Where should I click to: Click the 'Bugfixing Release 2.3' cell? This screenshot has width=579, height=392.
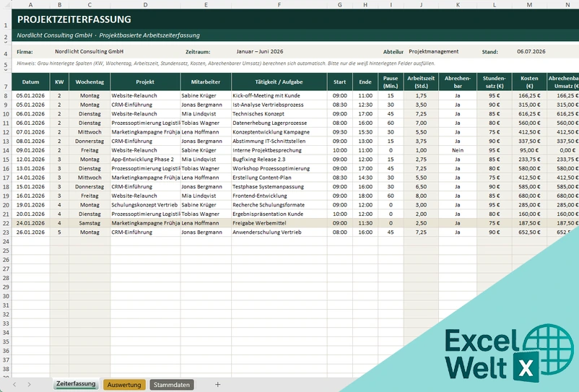tap(279, 160)
